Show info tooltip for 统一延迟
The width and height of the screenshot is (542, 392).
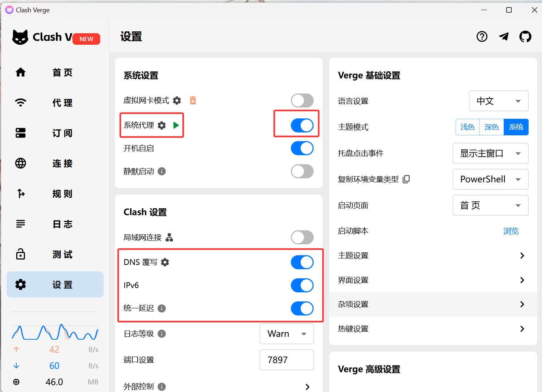pyautogui.click(x=162, y=308)
